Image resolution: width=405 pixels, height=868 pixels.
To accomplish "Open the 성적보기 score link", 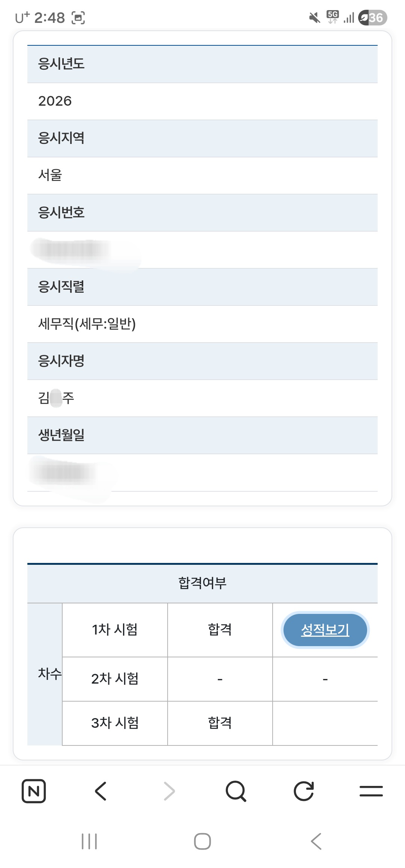I will (325, 630).
